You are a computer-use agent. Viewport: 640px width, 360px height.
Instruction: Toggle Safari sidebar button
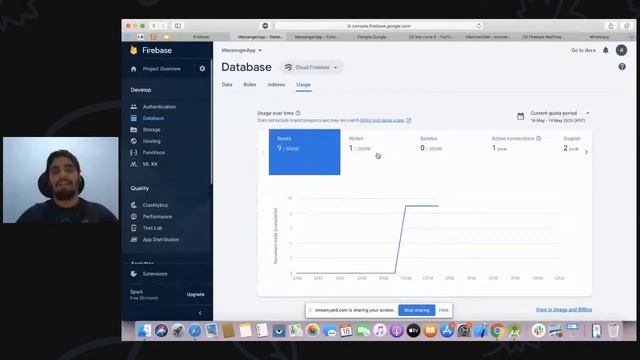pyautogui.click(x=178, y=26)
